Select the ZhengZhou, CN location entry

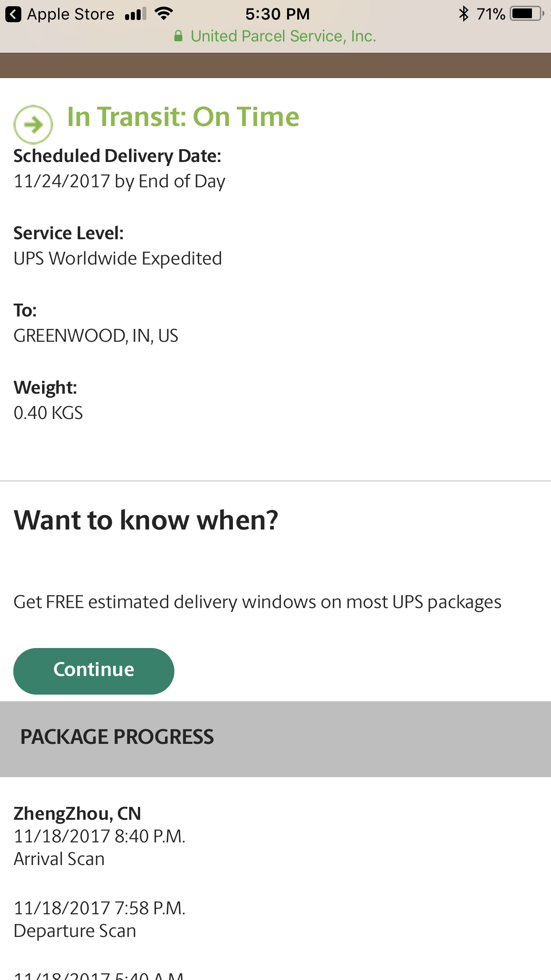(77, 814)
